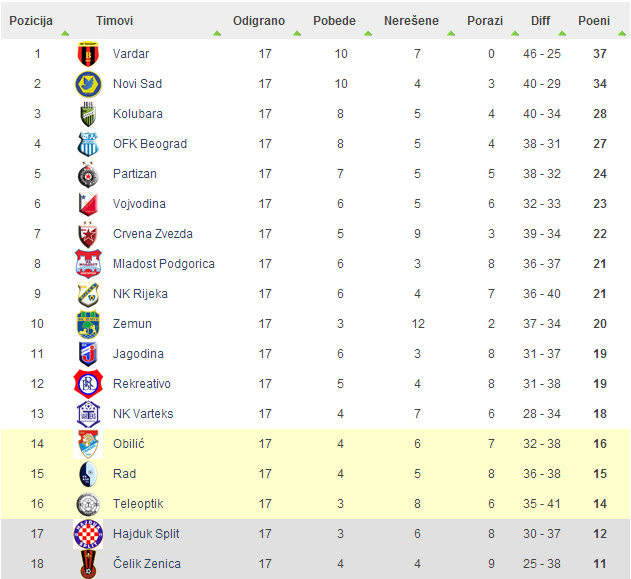Open the Čelik Zenica team link
The height and width of the screenshot is (579, 631).
(x=147, y=564)
